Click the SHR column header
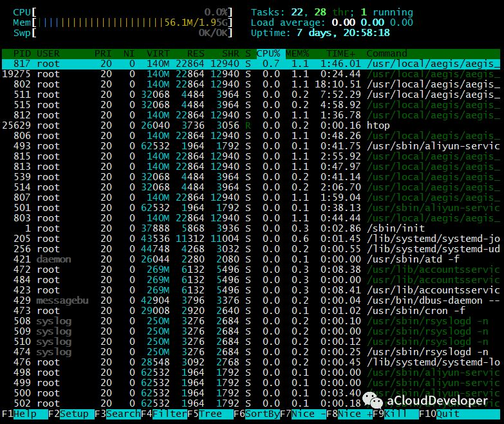The width and height of the screenshot is (504, 424). pos(231,53)
